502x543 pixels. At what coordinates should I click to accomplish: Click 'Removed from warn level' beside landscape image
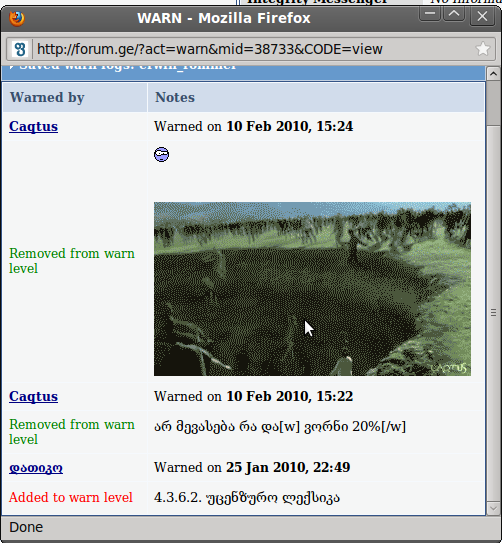pyautogui.click(x=72, y=261)
